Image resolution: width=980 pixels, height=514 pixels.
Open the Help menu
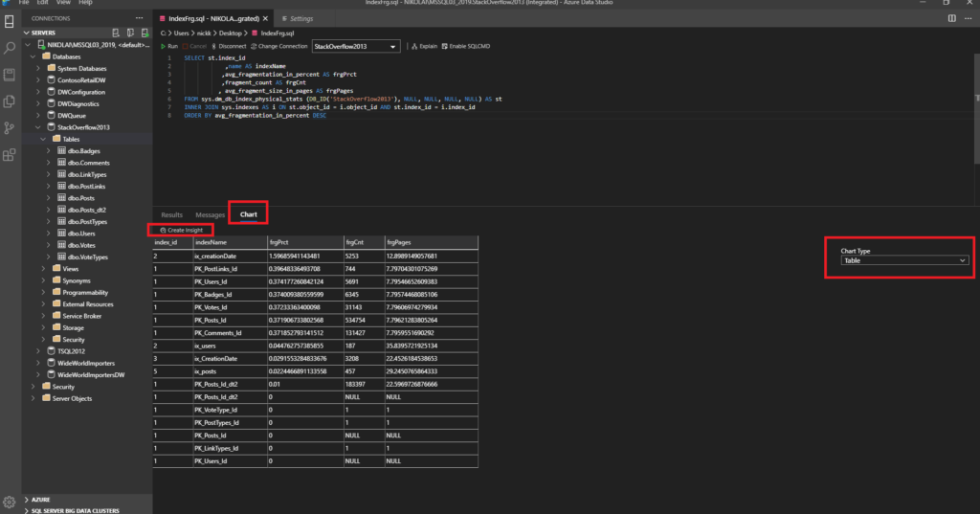[85, 3]
